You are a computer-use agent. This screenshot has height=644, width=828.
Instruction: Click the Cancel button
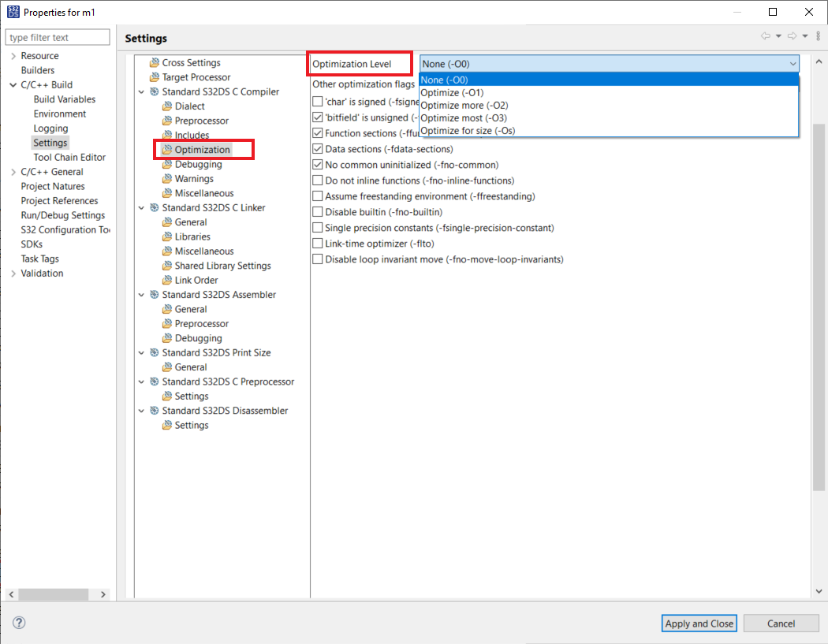pyautogui.click(x=781, y=624)
